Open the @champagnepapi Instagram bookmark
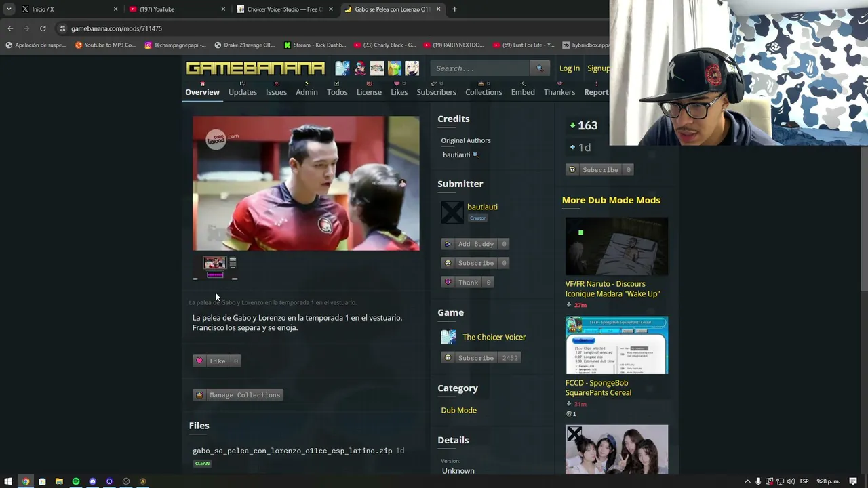Viewport: 868px width, 488px height. tap(175, 45)
